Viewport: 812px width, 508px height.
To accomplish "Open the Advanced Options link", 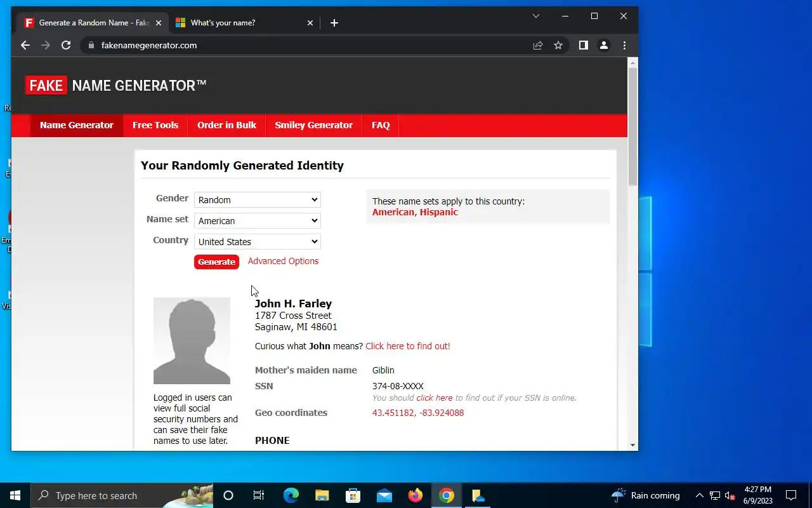I will tap(283, 261).
